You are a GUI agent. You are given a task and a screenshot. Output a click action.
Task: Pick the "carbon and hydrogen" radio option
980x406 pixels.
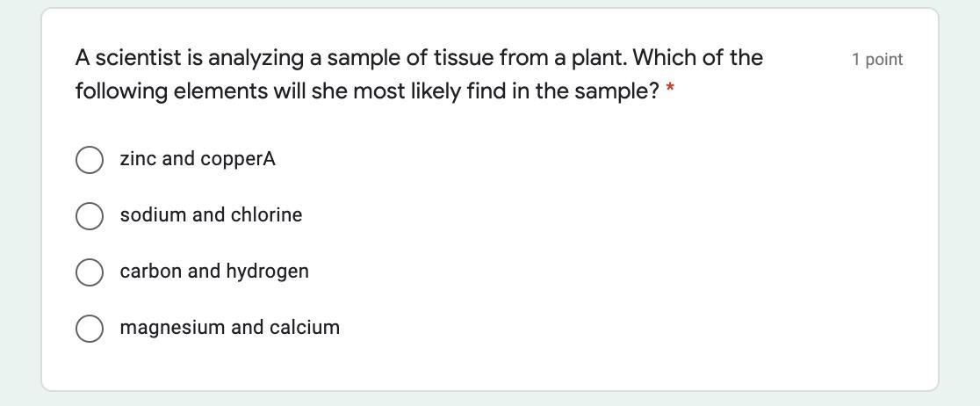click(90, 272)
